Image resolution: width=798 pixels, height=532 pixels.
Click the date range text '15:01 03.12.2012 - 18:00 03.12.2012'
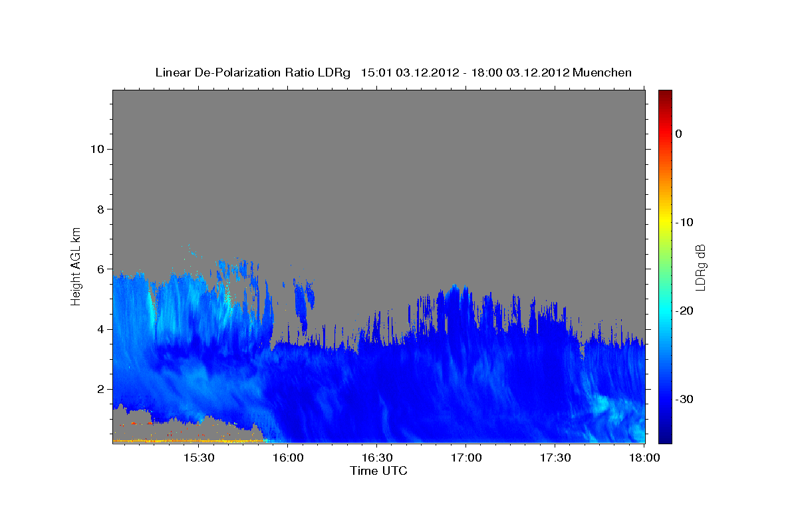click(465, 72)
